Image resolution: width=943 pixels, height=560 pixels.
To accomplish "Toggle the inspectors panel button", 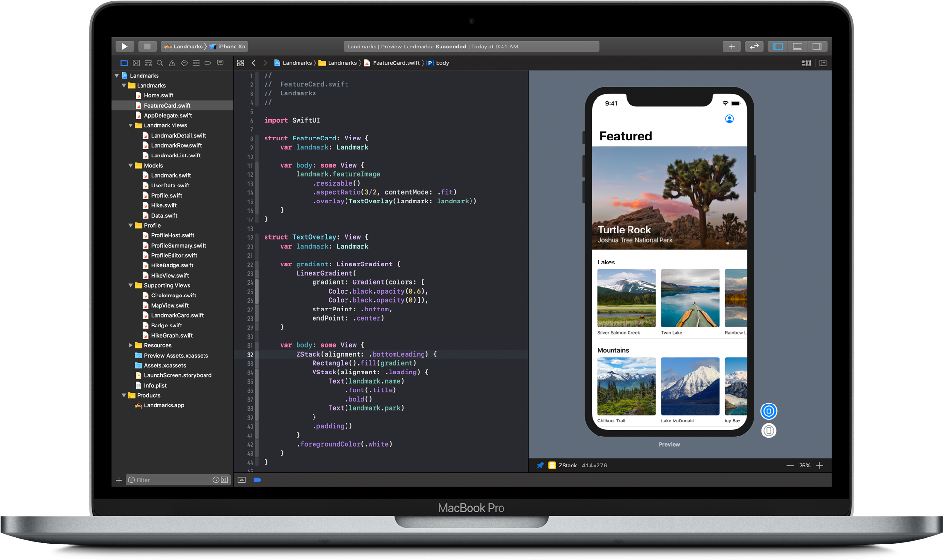I will tap(817, 47).
